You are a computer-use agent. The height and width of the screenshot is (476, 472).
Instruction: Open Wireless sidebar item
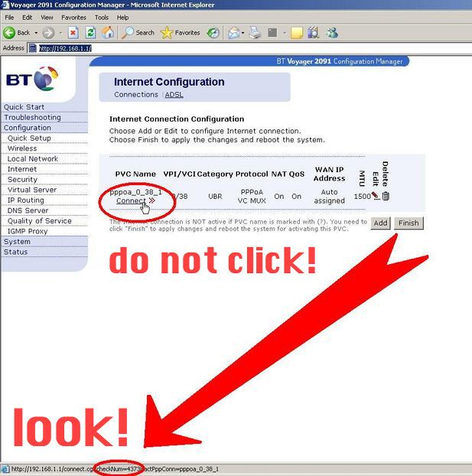point(22,148)
